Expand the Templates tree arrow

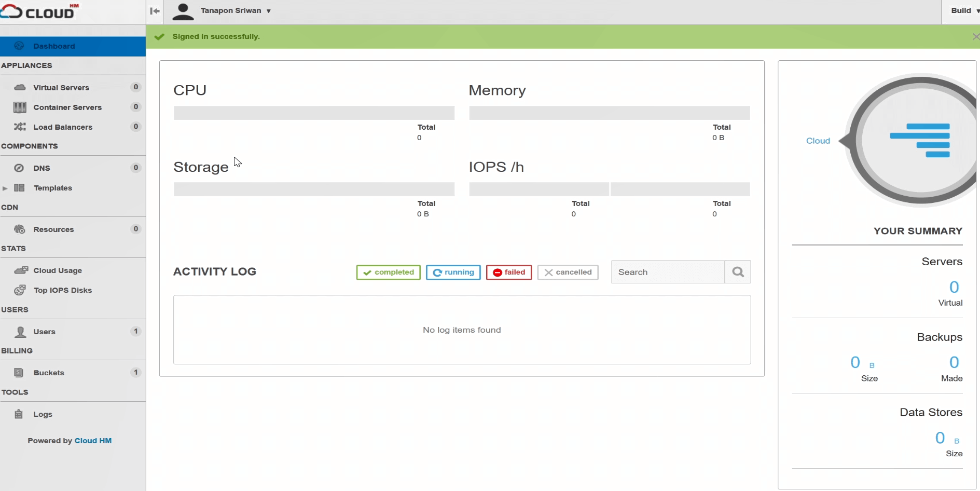tap(5, 188)
